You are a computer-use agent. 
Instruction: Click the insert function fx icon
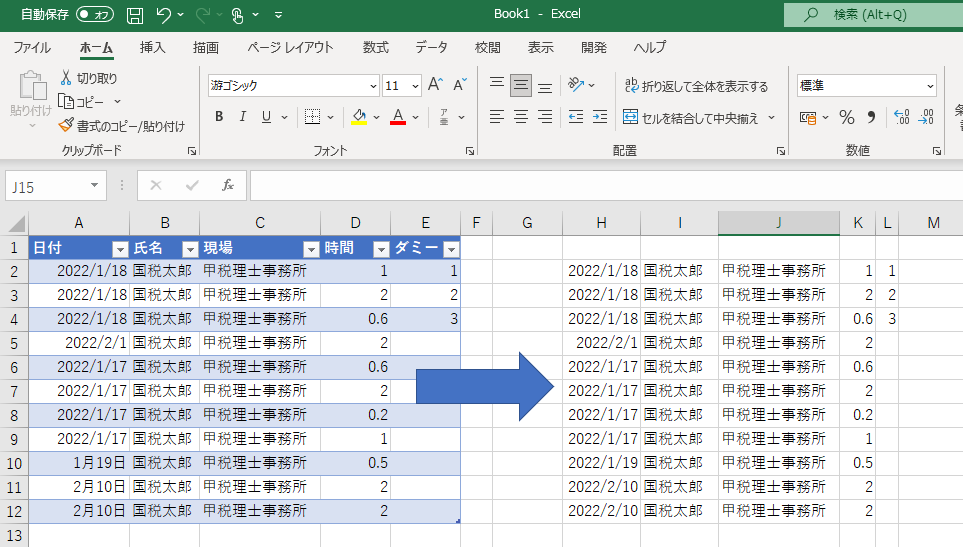pyautogui.click(x=227, y=185)
